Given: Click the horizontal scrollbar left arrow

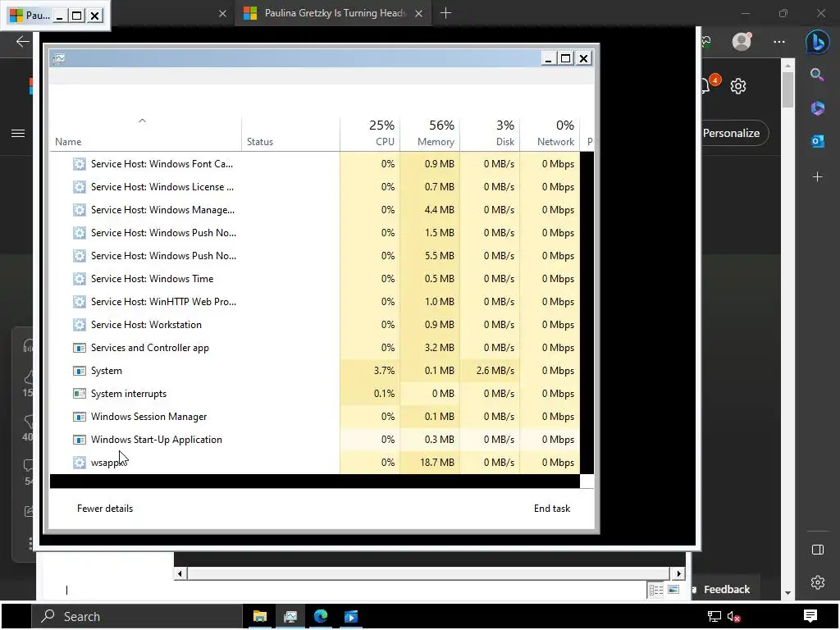Looking at the screenshot, I should point(180,573).
